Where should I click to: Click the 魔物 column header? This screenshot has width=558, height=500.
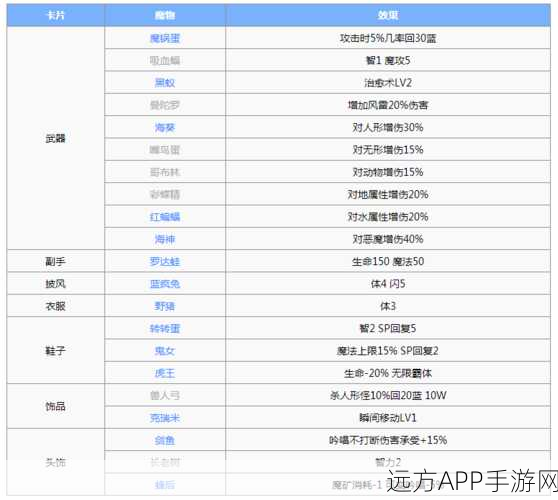pos(165,15)
